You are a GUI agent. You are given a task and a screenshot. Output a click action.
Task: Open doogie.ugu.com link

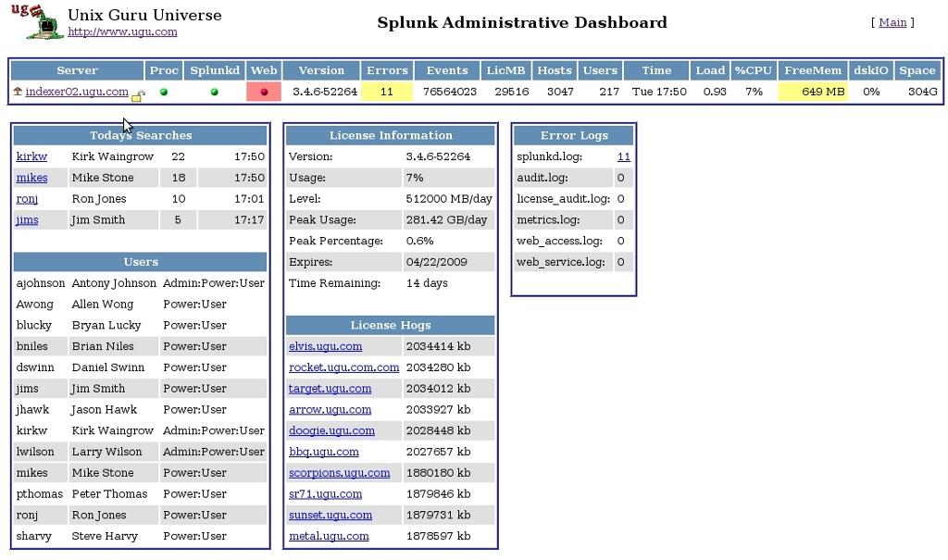(332, 431)
